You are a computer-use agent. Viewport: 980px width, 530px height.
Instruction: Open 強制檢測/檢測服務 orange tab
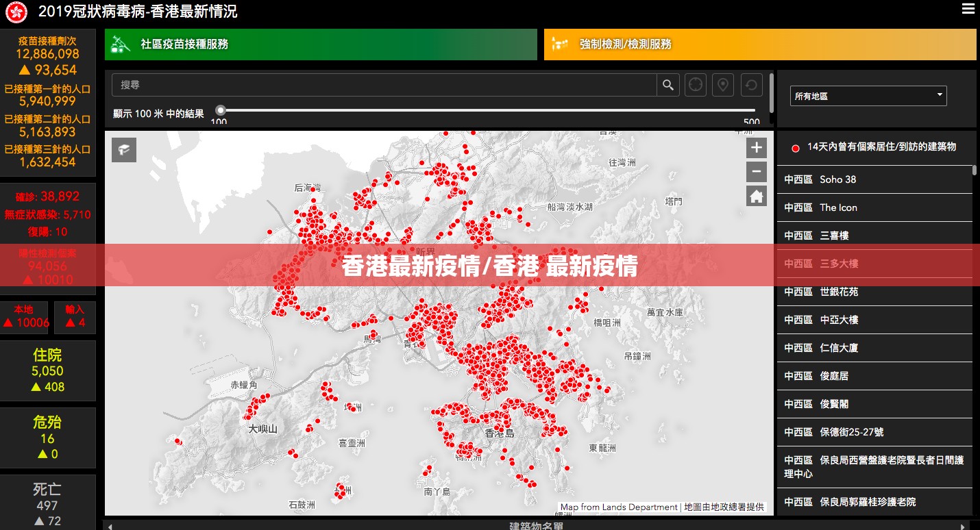[760, 44]
